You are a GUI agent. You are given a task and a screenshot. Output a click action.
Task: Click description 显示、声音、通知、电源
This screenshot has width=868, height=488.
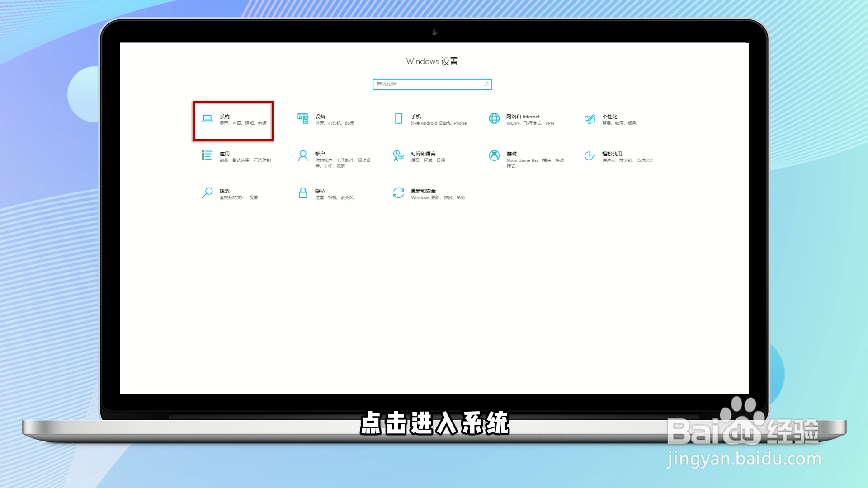pyautogui.click(x=243, y=123)
